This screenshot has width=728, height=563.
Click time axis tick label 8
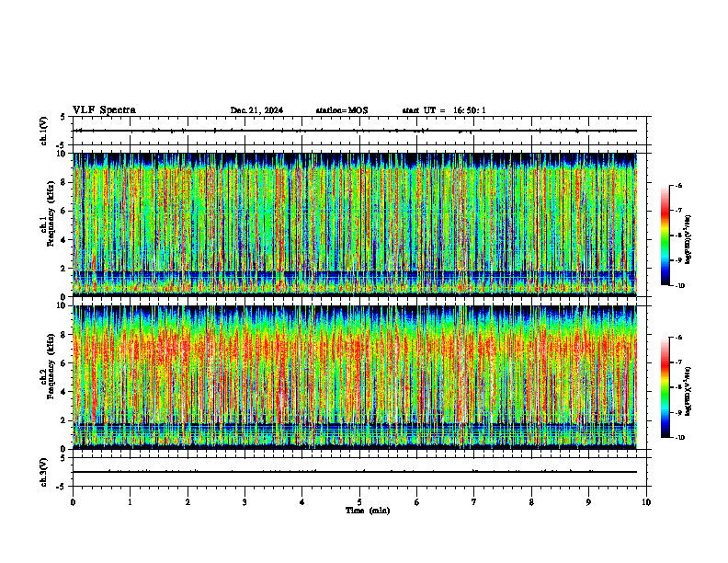coord(531,502)
